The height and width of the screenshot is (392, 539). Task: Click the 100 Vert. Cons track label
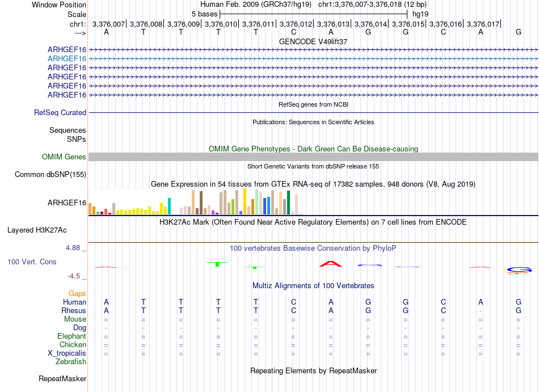[x=32, y=262]
